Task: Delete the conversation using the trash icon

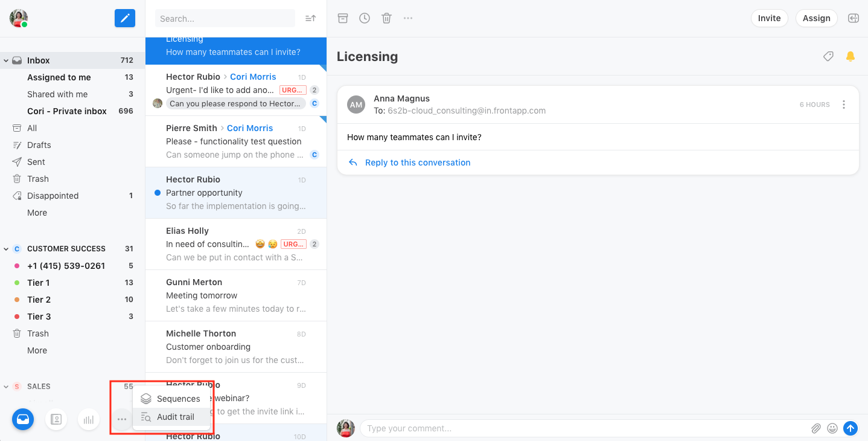Action: 387,18
